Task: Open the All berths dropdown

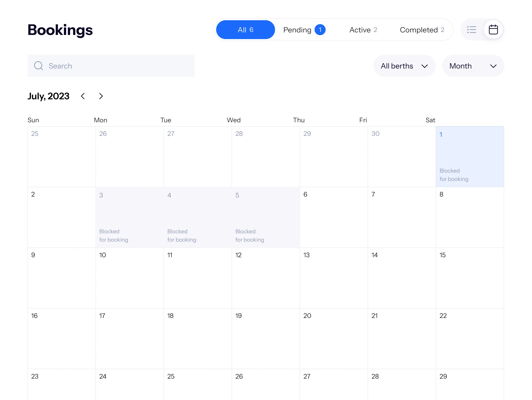Action: [x=404, y=66]
